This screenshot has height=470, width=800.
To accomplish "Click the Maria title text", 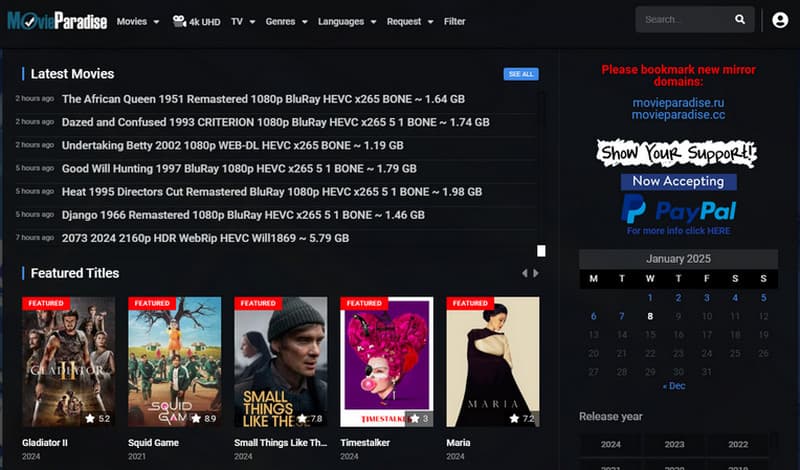I will coord(458,442).
